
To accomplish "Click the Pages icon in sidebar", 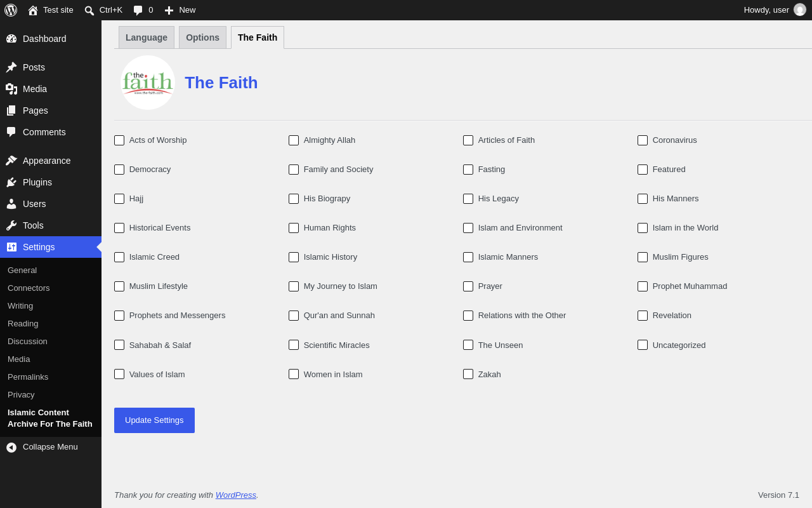I will pos(11,110).
